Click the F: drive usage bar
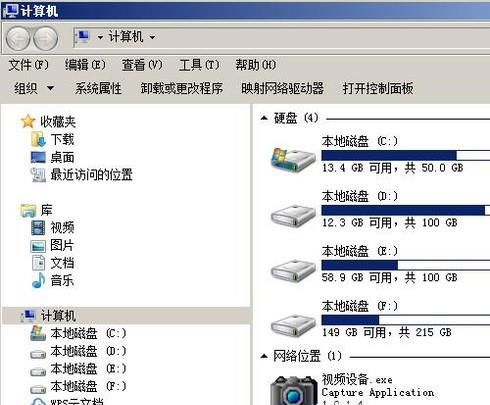This screenshot has width=490, height=405. [x=406, y=320]
